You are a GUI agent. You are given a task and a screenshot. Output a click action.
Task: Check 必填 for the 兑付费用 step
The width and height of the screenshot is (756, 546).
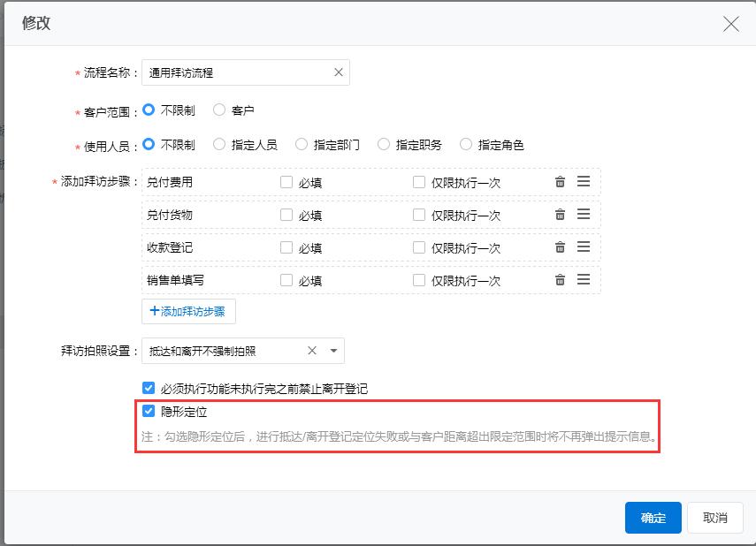coord(286,182)
